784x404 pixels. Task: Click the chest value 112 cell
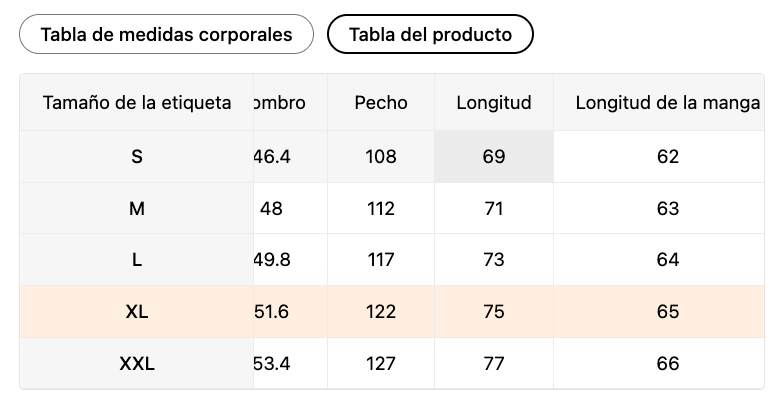pyautogui.click(x=381, y=208)
